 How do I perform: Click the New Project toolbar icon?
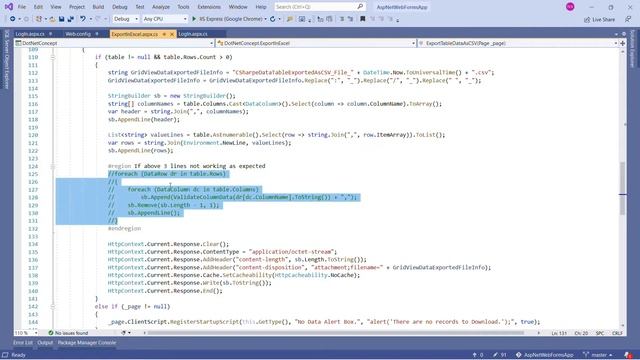coord(39,19)
